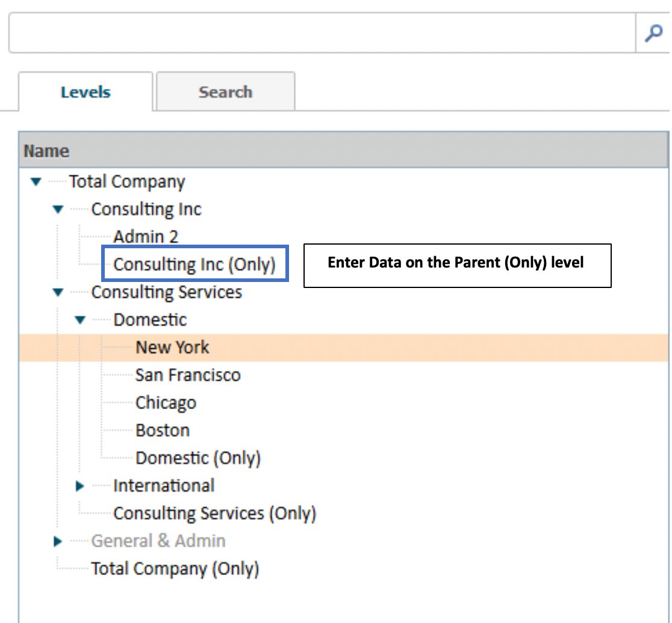This screenshot has height=623, width=672.
Task: Click the magnifying glass search icon
Action: point(653,33)
